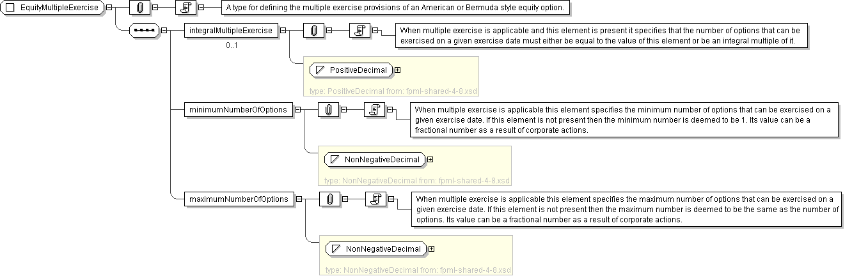The image size is (868, 276).
Task: Expand the PositiveDecimal type node
Action: coord(398,70)
